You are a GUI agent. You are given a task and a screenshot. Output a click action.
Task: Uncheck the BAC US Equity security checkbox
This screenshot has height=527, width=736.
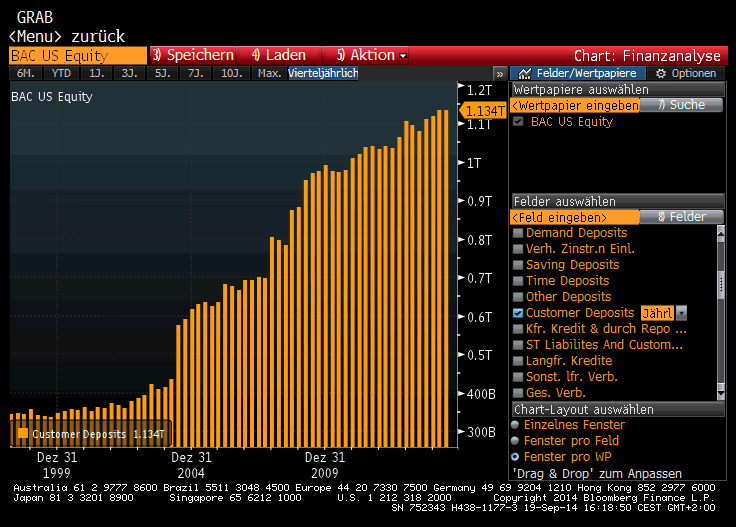pos(518,122)
